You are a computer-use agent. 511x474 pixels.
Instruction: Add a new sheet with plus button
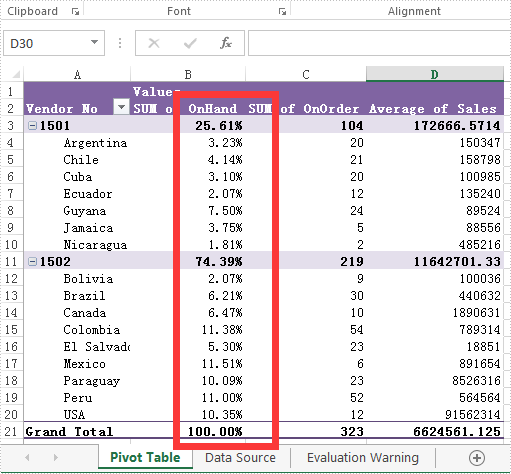(x=477, y=458)
